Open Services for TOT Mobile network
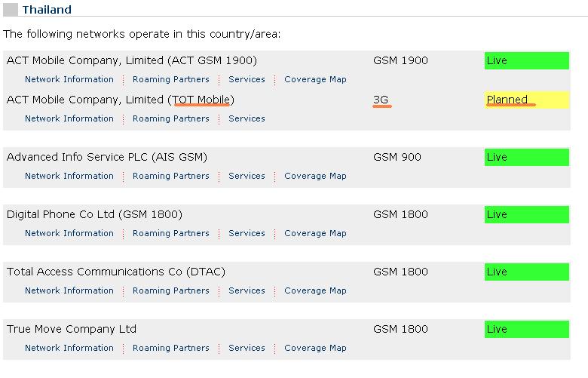Viewport: 588px width, 378px height. (x=247, y=118)
